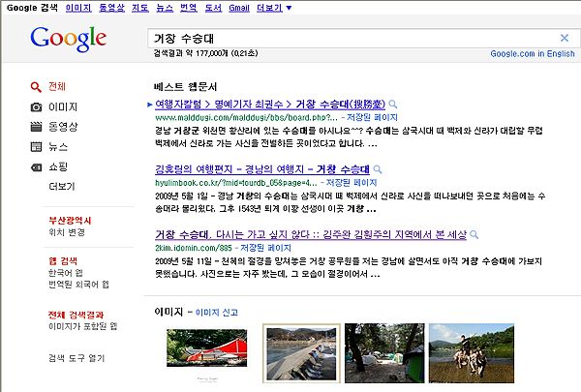The height and width of the screenshot is (392, 581).
Task: Expand 더보기 in the left sidebar
Action: 62,187
